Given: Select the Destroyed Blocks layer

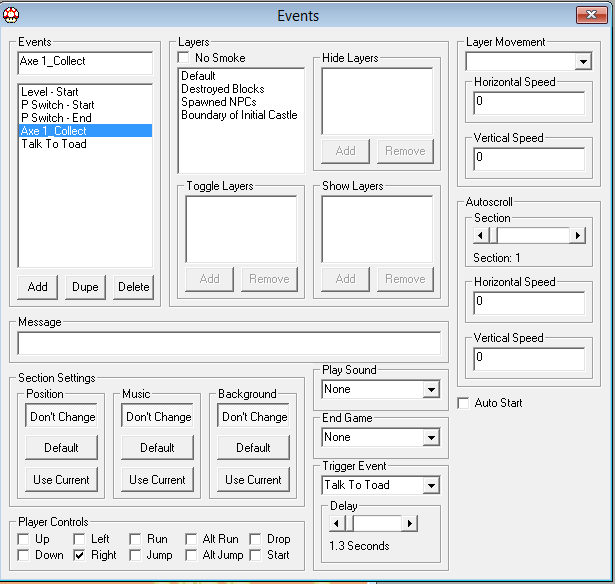Looking at the screenshot, I should (x=241, y=89).
